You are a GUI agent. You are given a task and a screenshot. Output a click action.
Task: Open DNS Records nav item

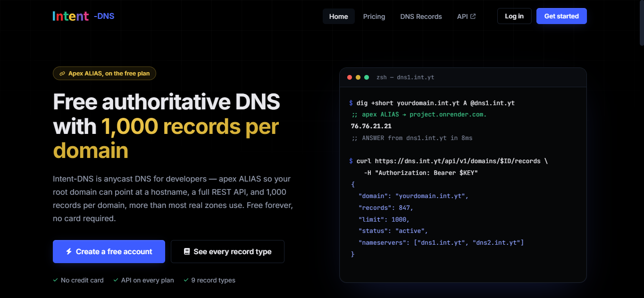pyautogui.click(x=421, y=16)
